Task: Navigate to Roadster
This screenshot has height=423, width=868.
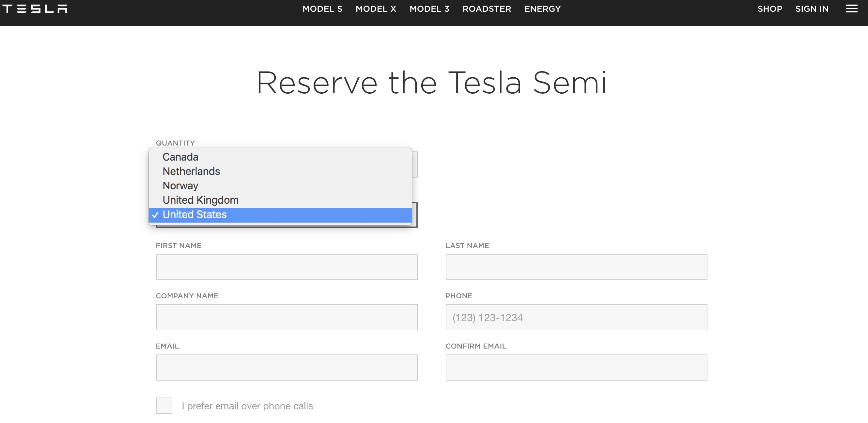Action: click(x=487, y=9)
